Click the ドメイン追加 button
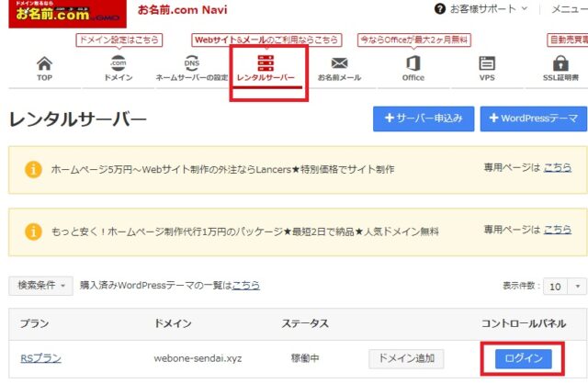Viewport: 588px width, 384px height. point(406,358)
